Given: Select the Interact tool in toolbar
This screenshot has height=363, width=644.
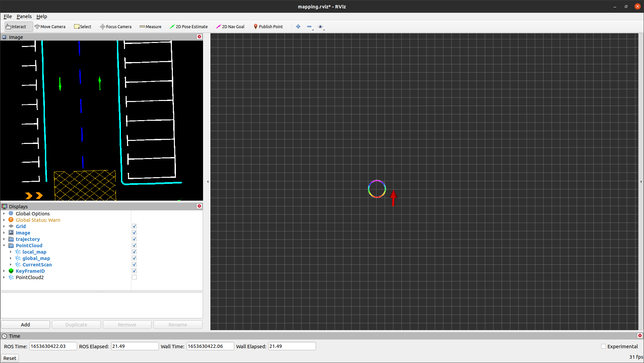Looking at the screenshot, I should (x=16, y=27).
